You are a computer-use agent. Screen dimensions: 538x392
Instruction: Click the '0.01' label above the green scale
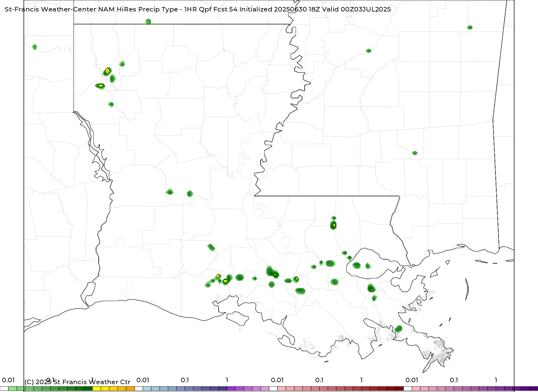[8, 380]
